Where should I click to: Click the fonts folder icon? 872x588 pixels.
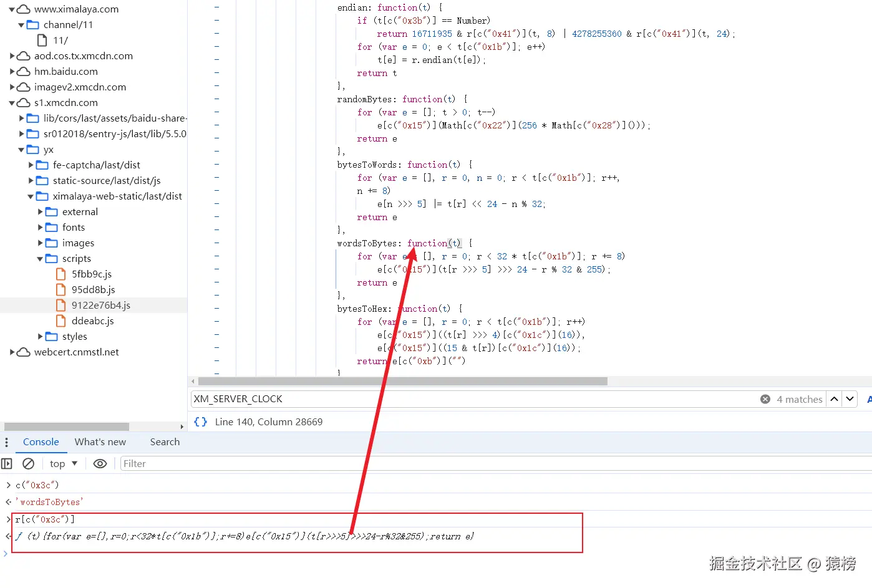(52, 228)
